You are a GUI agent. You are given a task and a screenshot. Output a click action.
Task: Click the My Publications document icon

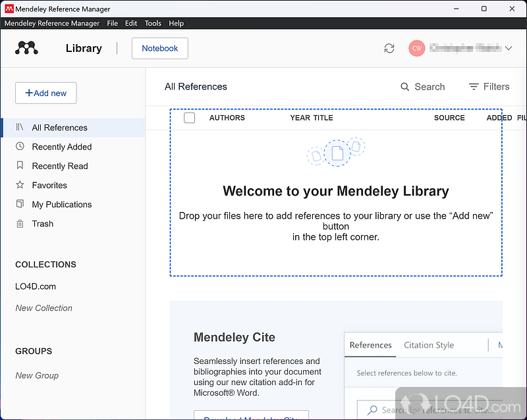[x=20, y=203]
